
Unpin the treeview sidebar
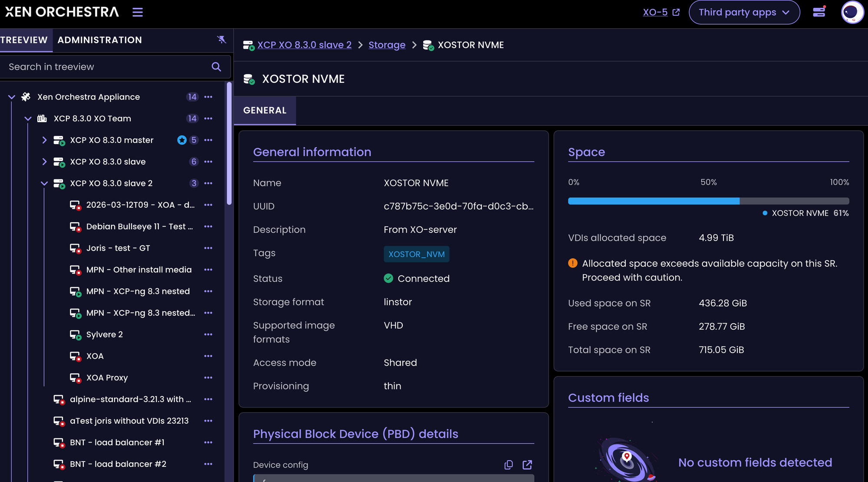click(221, 40)
